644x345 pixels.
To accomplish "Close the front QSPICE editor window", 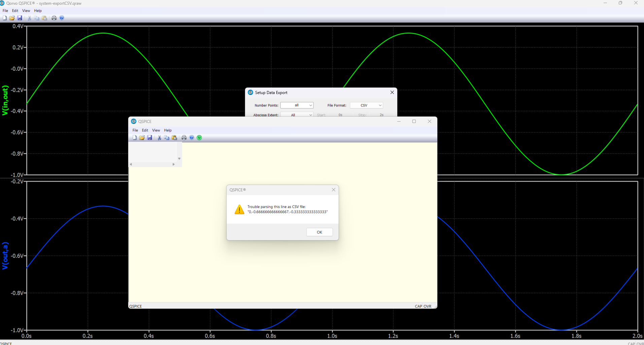I will pos(430,121).
